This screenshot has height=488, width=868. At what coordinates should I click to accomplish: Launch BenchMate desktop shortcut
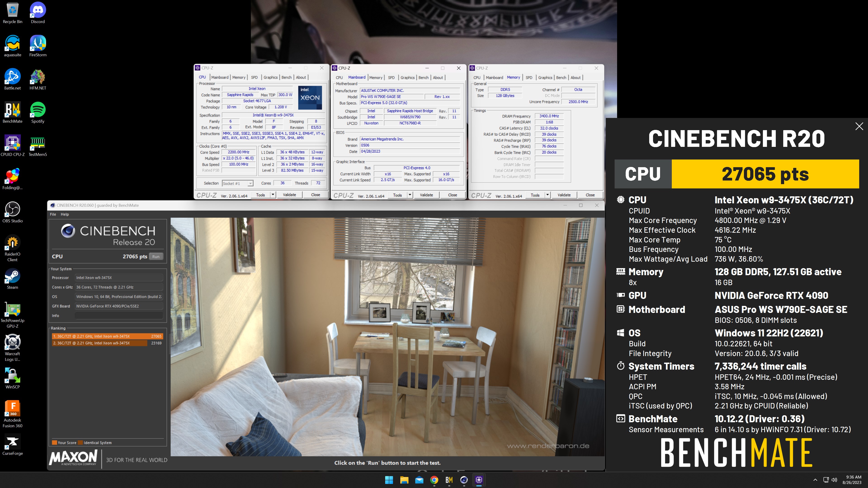click(12, 113)
